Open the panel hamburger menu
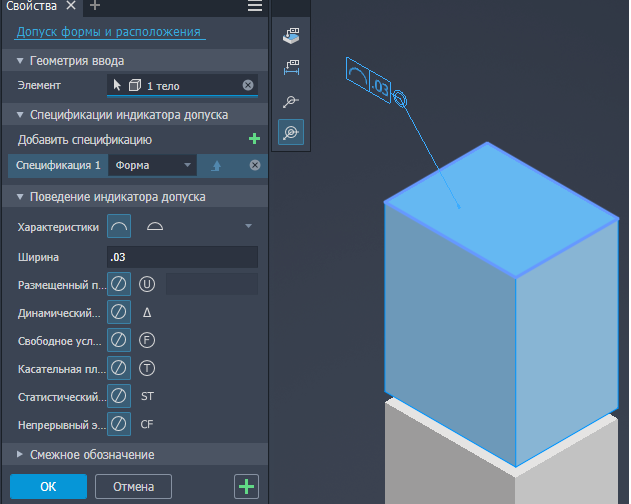 (x=255, y=6)
